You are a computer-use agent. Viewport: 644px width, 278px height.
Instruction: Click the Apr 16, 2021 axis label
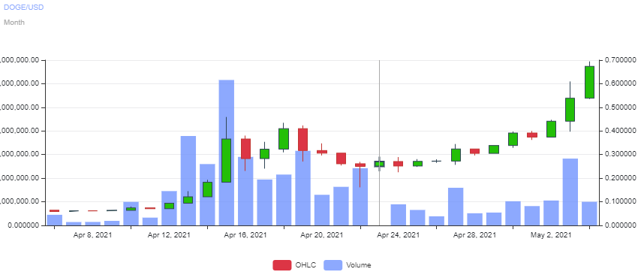pyautogui.click(x=245, y=235)
